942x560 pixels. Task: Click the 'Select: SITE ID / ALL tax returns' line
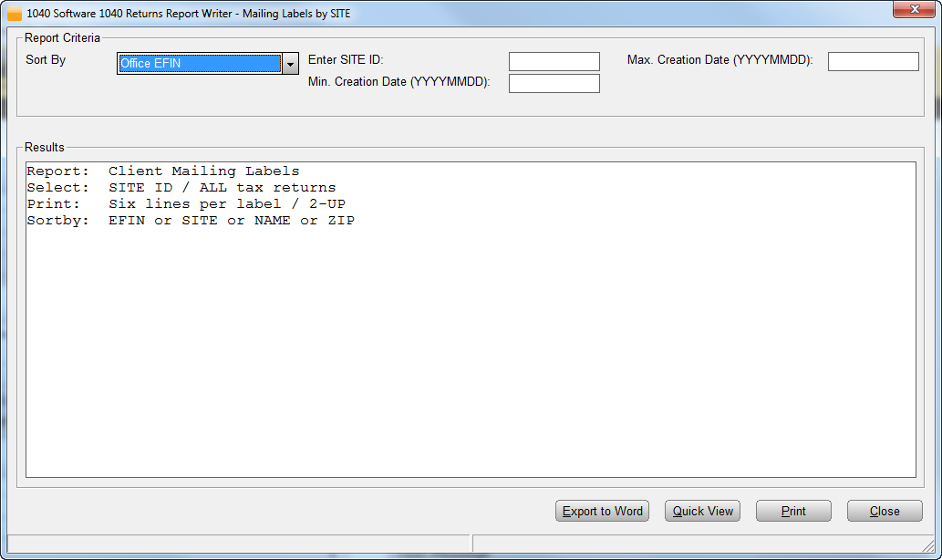click(x=181, y=188)
